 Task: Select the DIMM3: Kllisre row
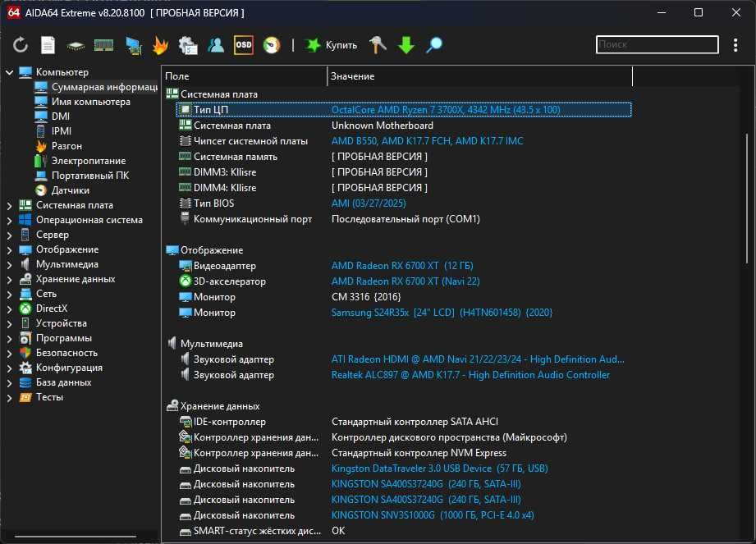click(404, 172)
